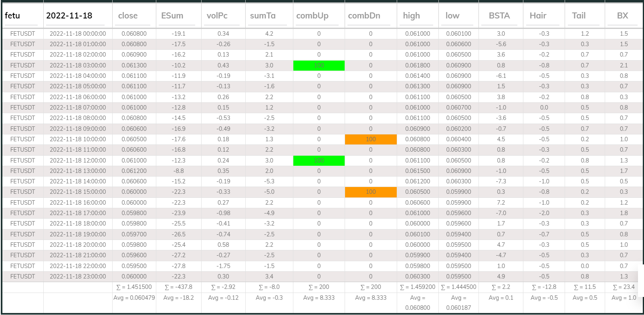The image size is (644, 315).
Task: Focus the 'BSTA' filter field
Action: 499,16
